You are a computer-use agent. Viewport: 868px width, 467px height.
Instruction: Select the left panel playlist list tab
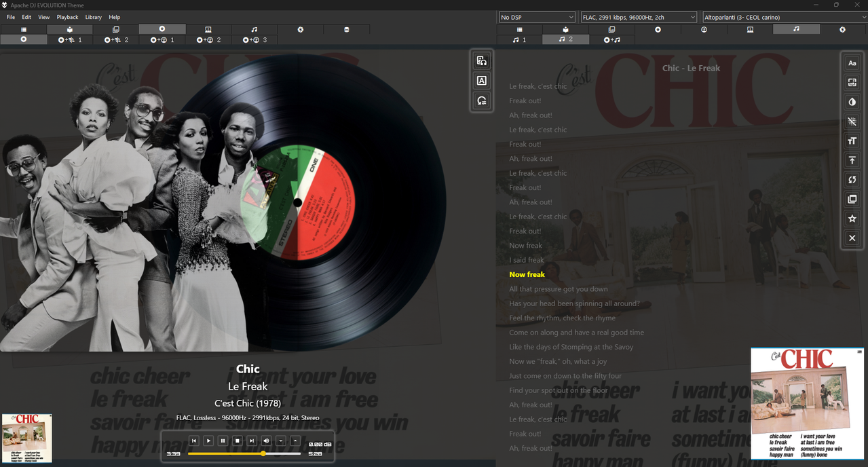click(x=24, y=30)
